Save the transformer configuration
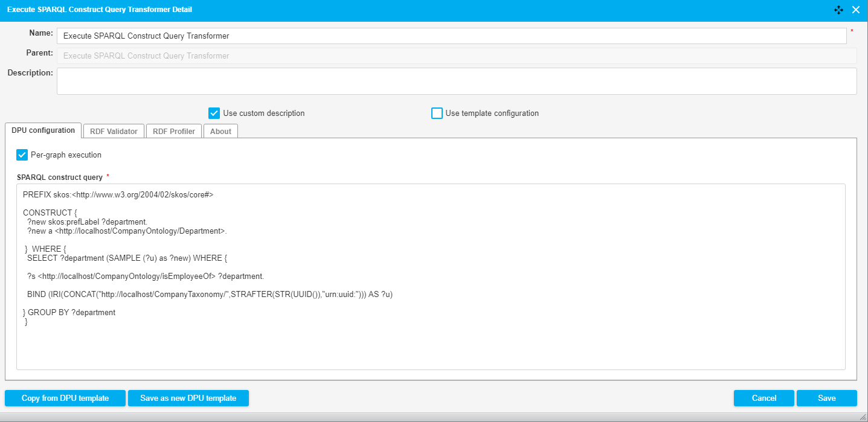This screenshot has width=868, height=422. click(x=826, y=398)
